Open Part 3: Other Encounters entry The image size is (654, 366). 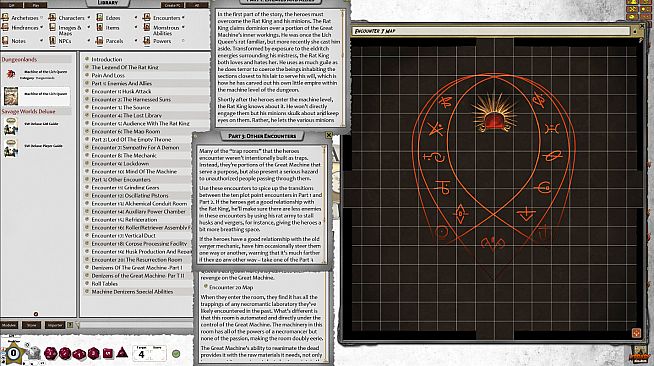(x=121, y=179)
